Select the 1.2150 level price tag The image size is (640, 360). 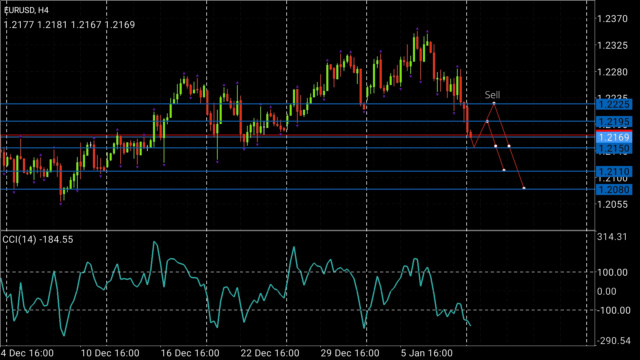pyautogui.click(x=613, y=148)
